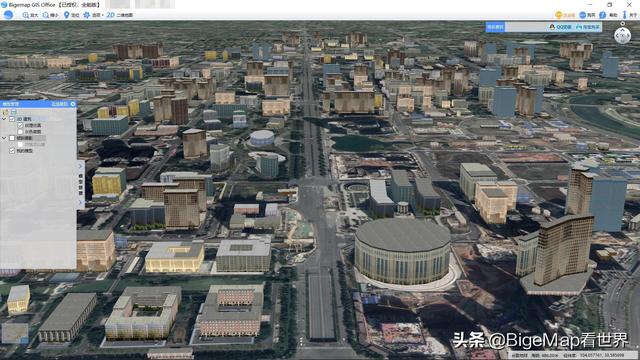Image resolution: width=640 pixels, height=360 pixels.
Task: Uncheck the first sub-item under 3D buildings
Action: tap(20, 125)
